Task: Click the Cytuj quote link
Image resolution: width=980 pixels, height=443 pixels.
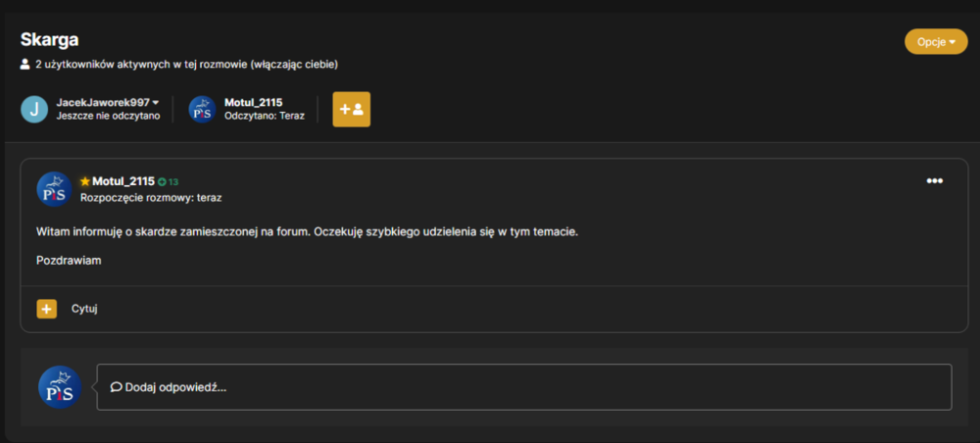Action: coord(84,309)
